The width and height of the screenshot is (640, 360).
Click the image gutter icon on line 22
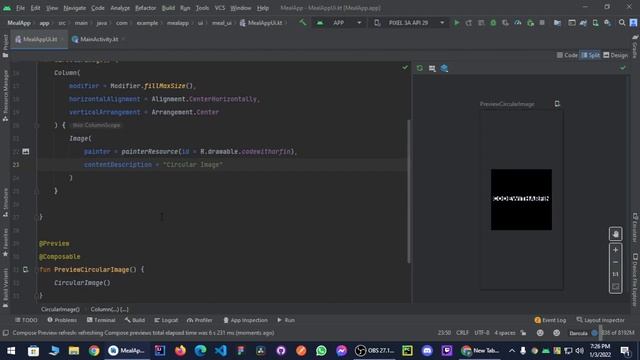point(26,151)
